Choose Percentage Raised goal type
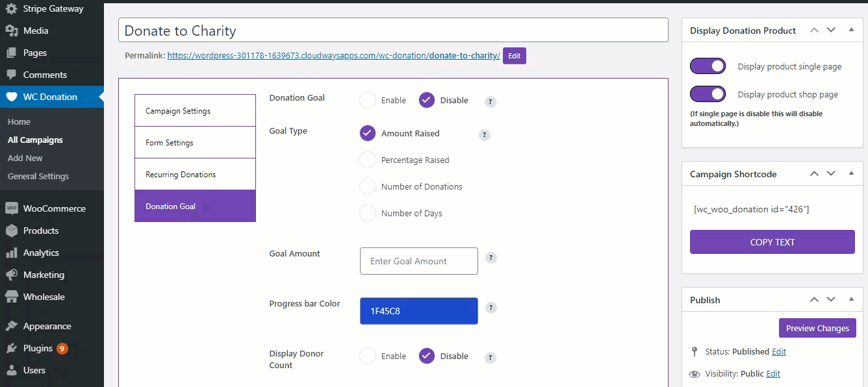The width and height of the screenshot is (868, 387). [368, 160]
